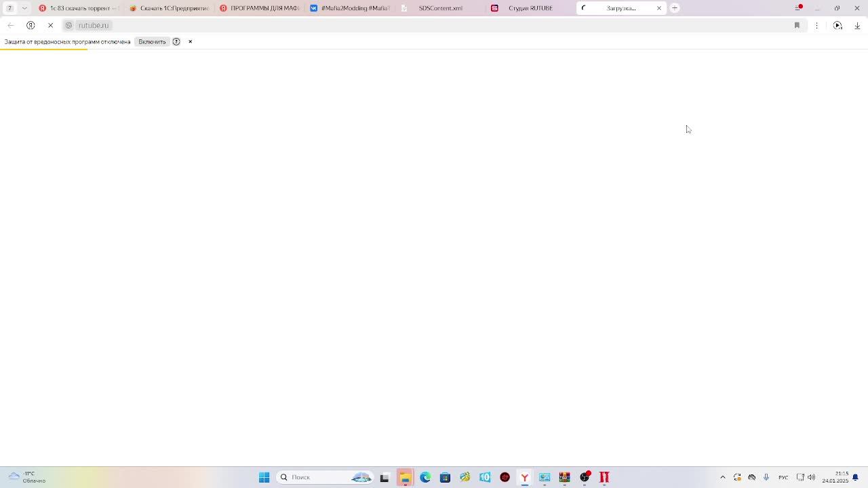Dismiss the malware protection notice

[x=190, y=41]
